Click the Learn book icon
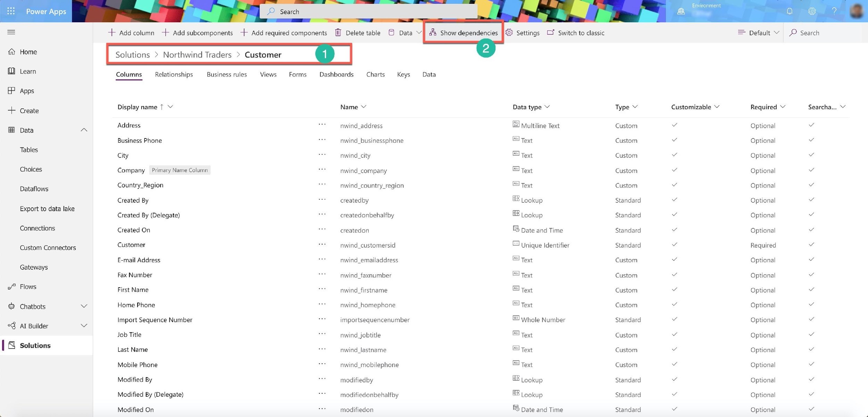868x417 pixels. (11, 71)
